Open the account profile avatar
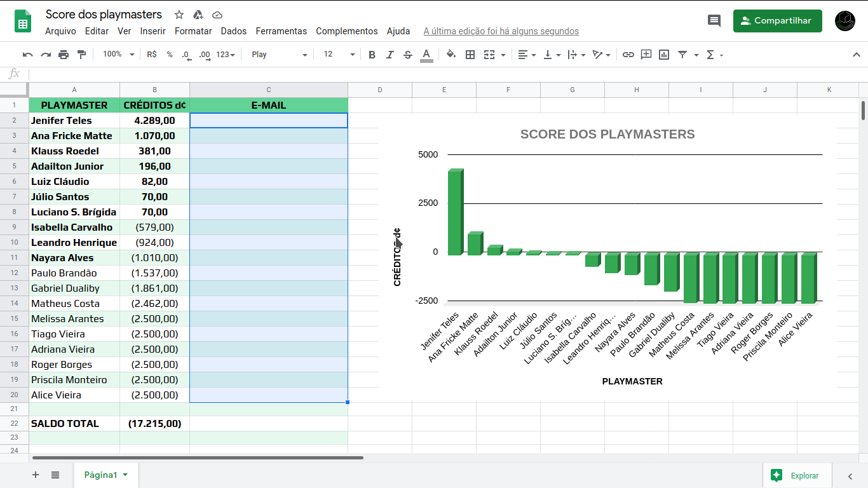The height and width of the screenshot is (488, 868). point(845,21)
